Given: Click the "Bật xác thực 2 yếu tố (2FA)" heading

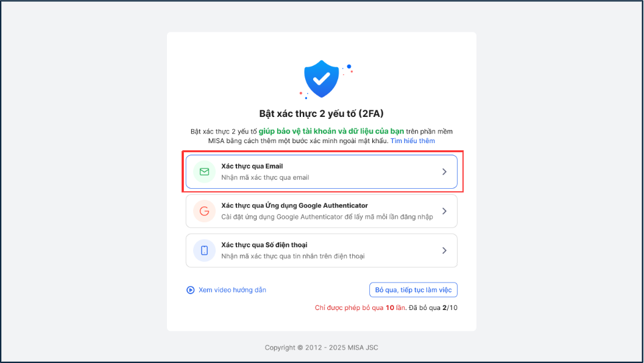Looking at the screenshot, I should pos(321,114).
